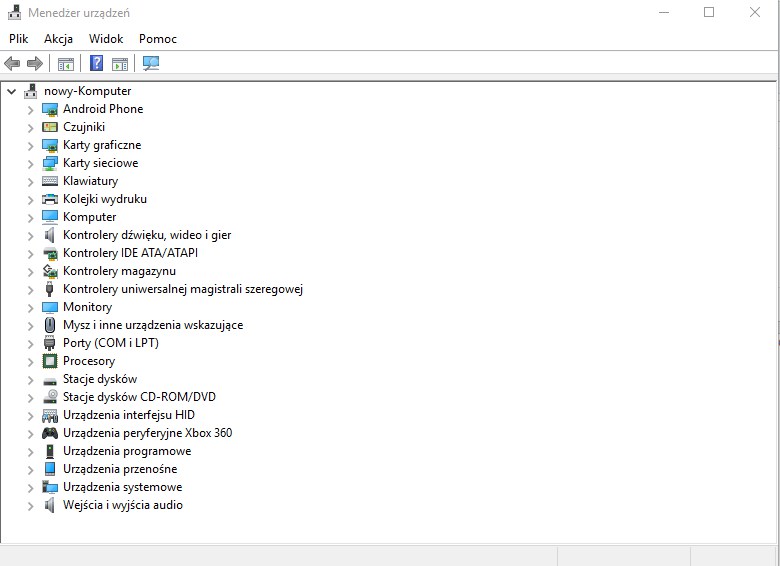Select the Kontrolery IDE ATA/ATAPI label
The width and height of the screenshot is (780, 566).
130,253
